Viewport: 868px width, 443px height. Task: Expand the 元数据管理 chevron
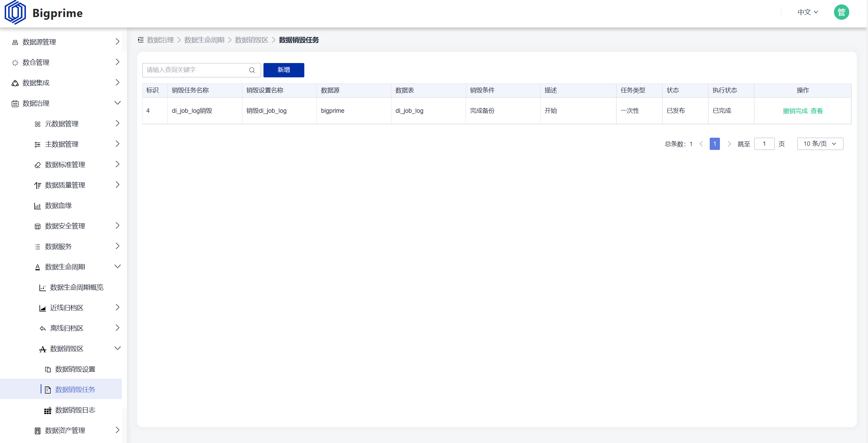pos(117,123)
